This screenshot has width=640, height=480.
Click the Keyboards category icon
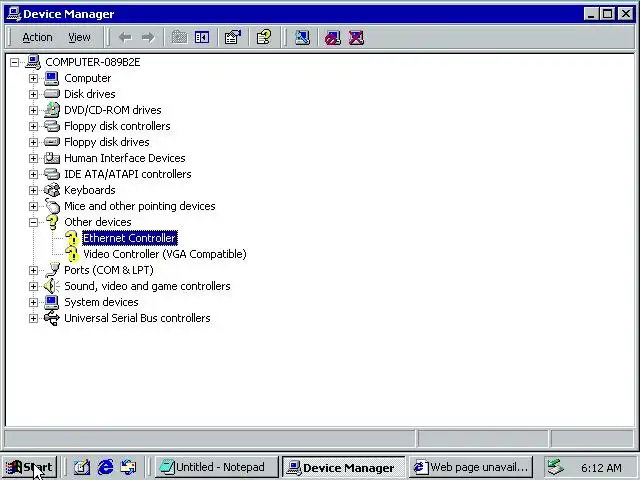[x=51, y=190]
